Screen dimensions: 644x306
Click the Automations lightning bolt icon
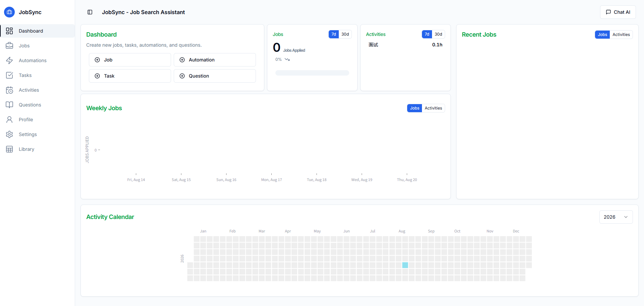(x=9, y=60)
